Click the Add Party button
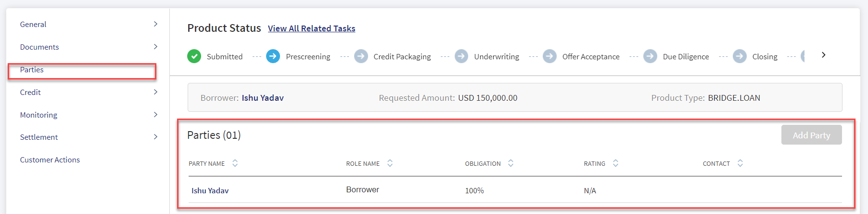868x214 pixels. [x=811, y=135]
